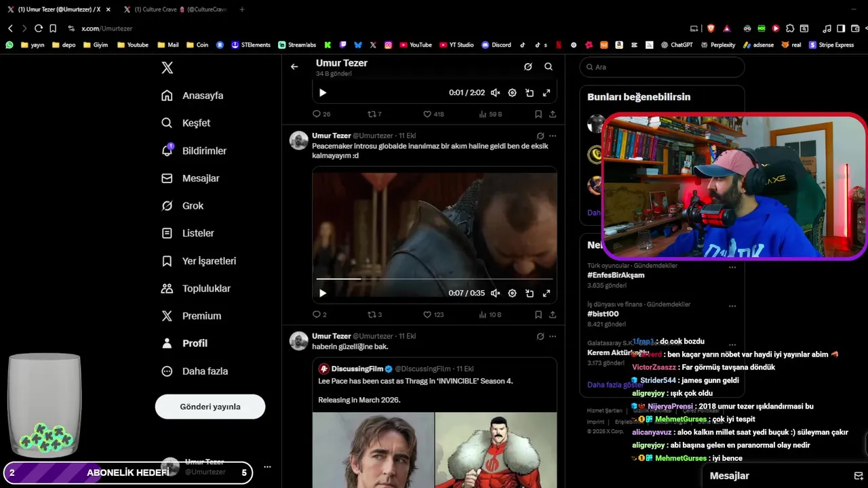
Task: Open the DiscussingFilm quoted tweet account
Action: pos(357,369)
